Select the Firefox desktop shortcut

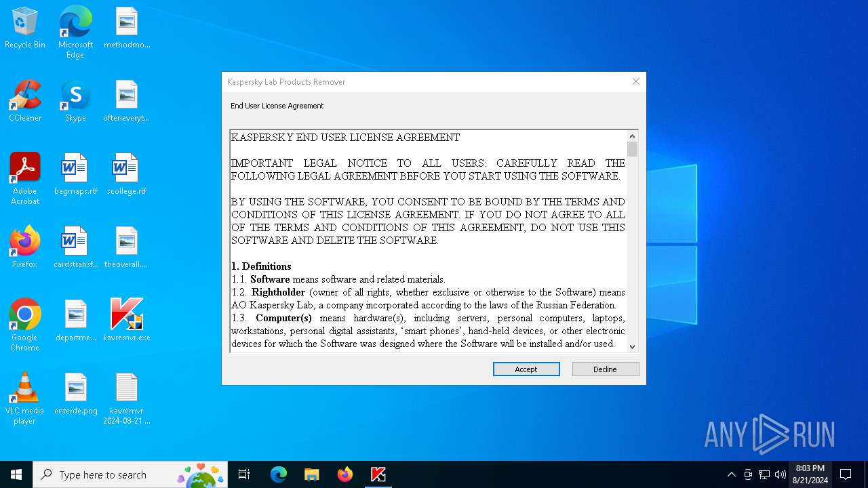pyautogui.click(x=25, y=248)
